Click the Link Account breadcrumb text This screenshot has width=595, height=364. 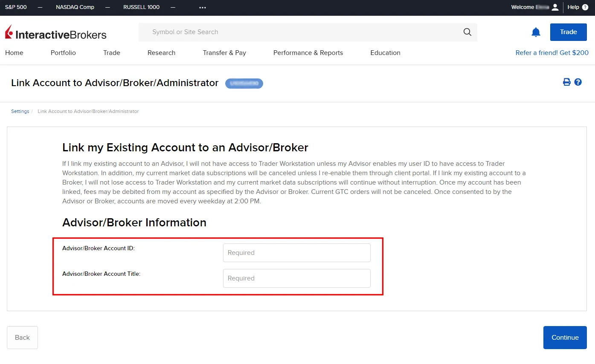(88, 111)
